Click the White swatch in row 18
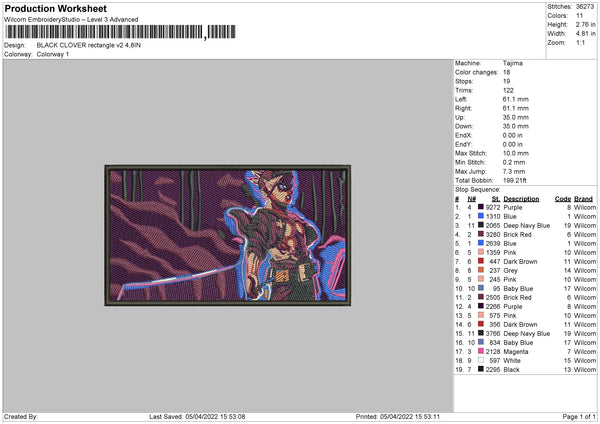Image resolution: width=600 pixels, height=424 pixels. coord(481,360)
